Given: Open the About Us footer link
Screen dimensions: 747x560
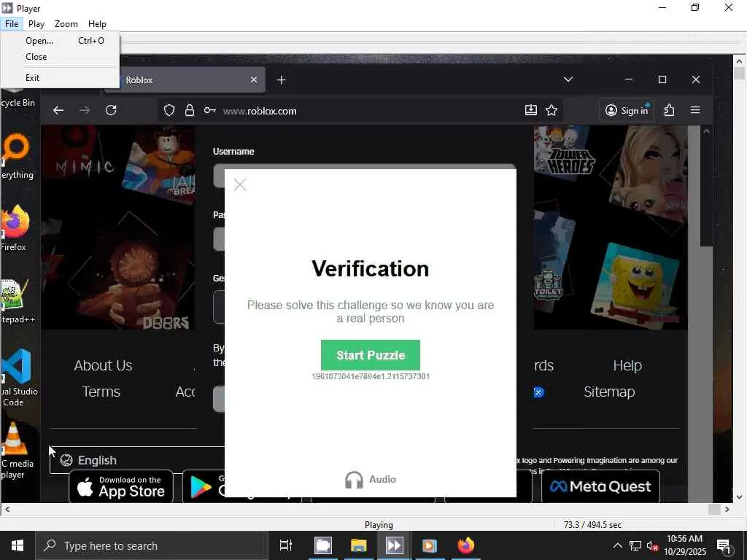Looking at the screenshot, I should coord(103,366).
